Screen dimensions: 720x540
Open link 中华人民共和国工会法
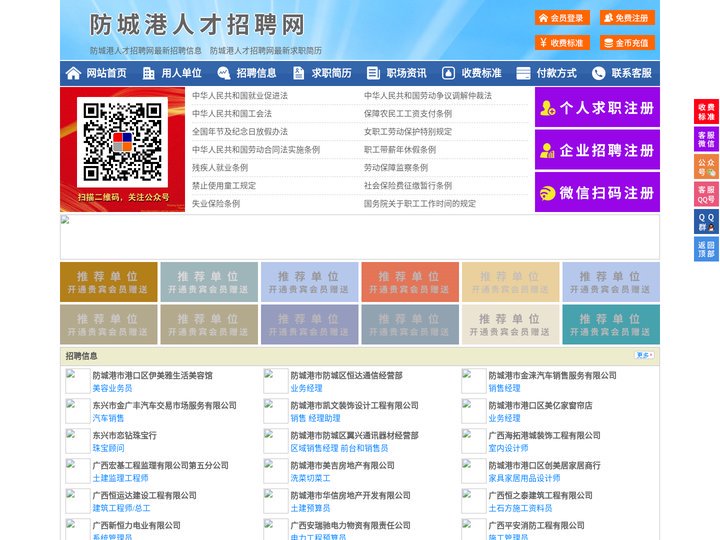pos(231,113)
